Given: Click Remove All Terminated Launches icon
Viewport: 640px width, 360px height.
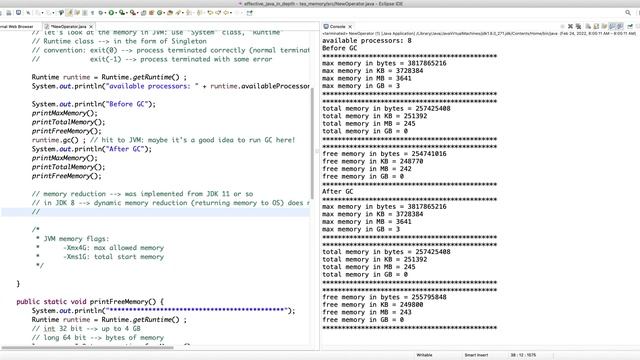Looking at the screenshot, I should click(x=578, y=26).
